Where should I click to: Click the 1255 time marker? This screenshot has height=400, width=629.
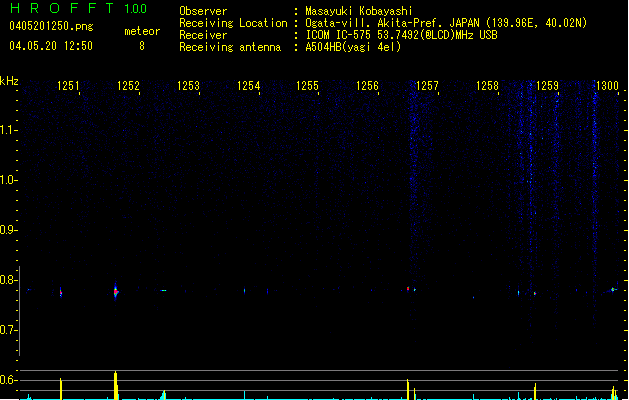(307, 86)
